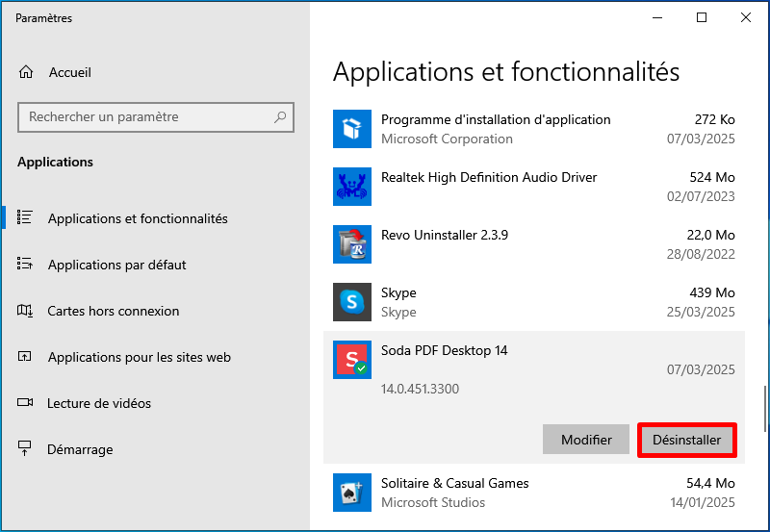Image resolution: width=770 pixels, height=532 pixels.
Task: Click the Accueil home icon
Action: pos(26,73)
